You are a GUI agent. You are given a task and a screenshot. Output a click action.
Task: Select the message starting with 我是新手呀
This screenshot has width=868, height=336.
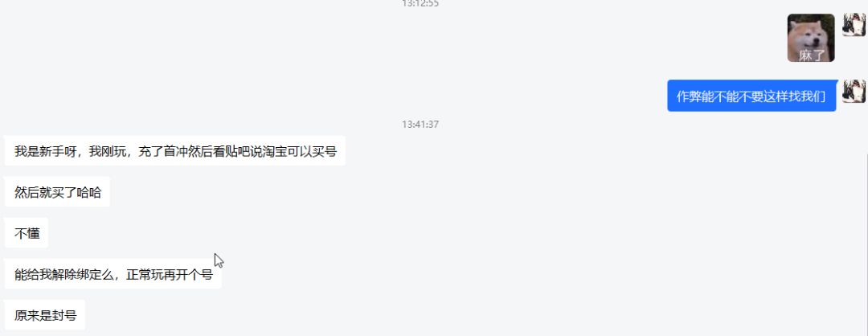coord(175,150)
